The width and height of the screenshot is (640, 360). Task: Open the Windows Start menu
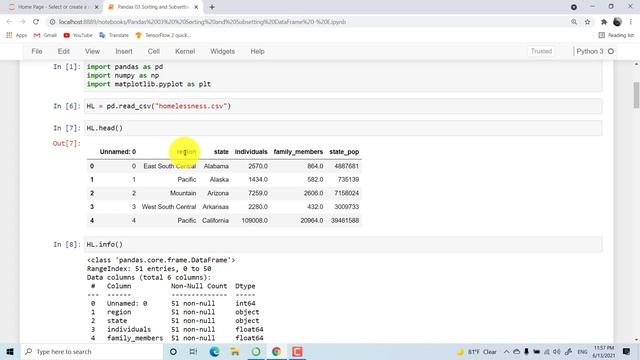point(10,351)
